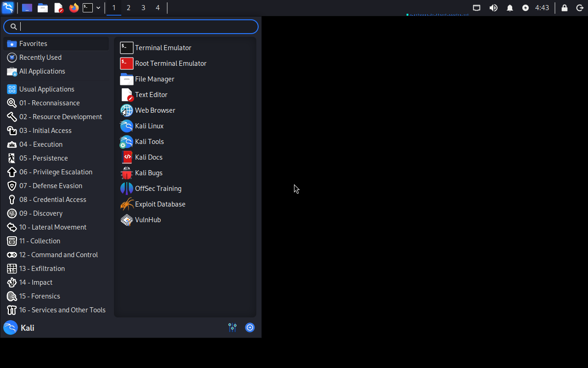Open the 15 - Forensics category

[40, 296]
